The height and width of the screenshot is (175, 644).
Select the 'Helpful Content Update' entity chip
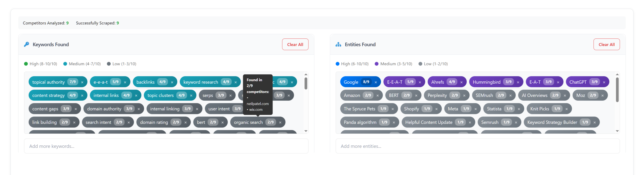pyautogui.click(x=428, y=122)
